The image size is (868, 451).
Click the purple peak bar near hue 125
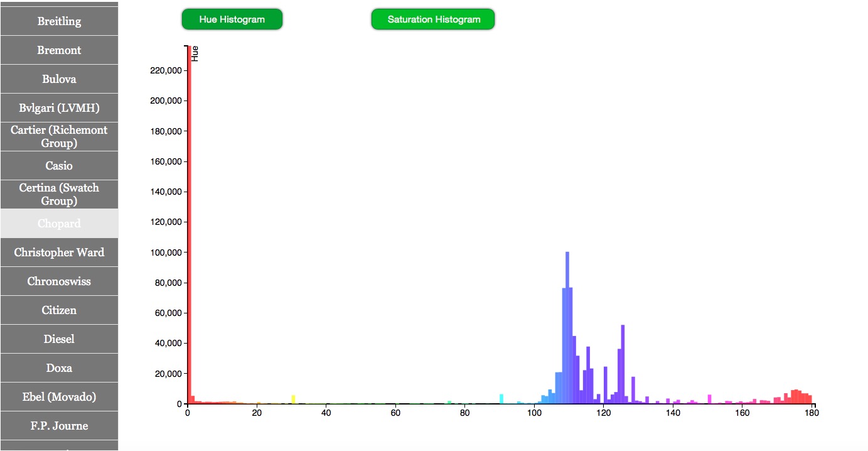point(623,364)
